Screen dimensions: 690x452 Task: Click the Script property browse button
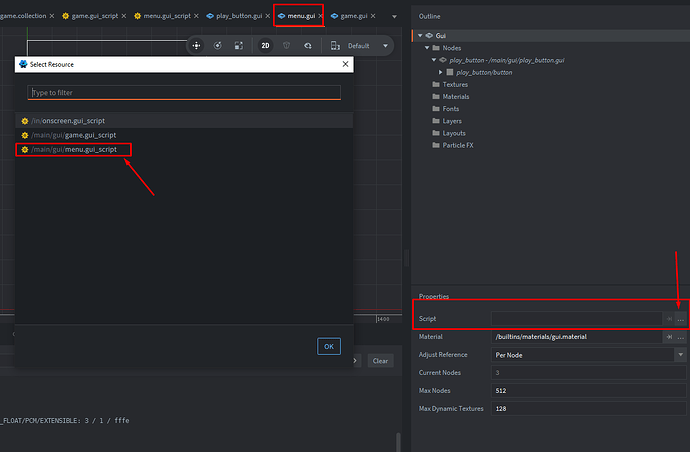(x=681, y=318)
